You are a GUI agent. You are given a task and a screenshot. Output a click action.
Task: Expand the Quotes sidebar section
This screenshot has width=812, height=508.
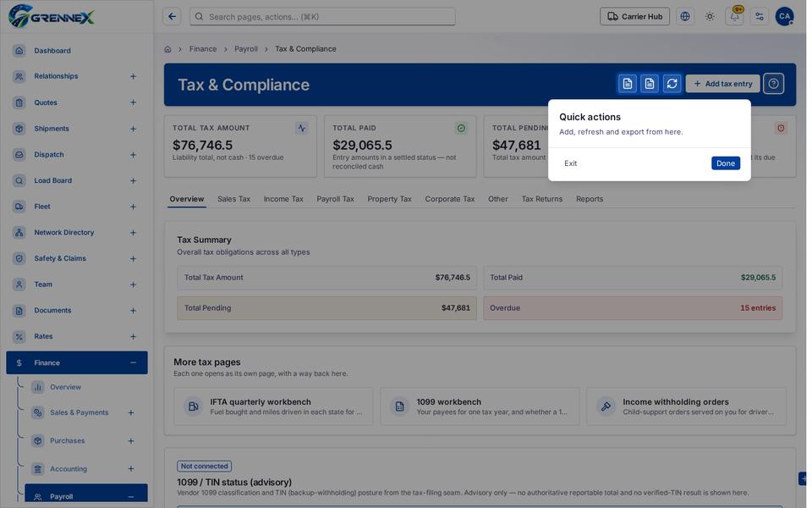133,102
